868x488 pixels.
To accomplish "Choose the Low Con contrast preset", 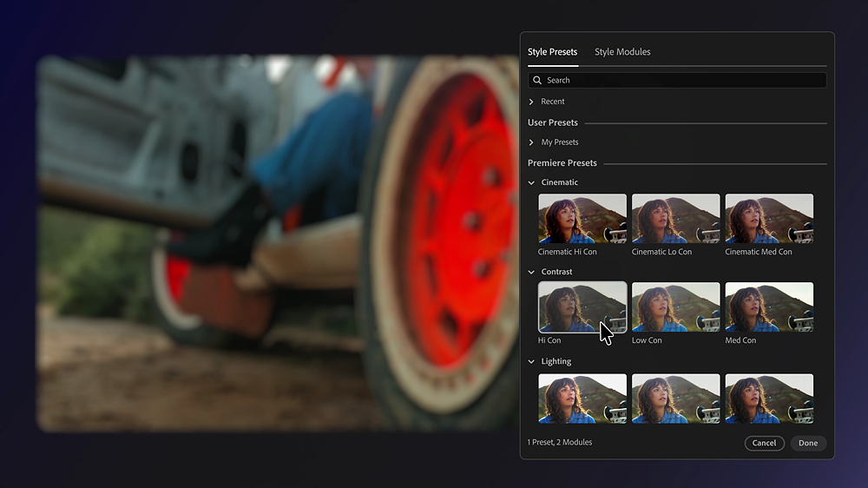I will tap(675, 307).
